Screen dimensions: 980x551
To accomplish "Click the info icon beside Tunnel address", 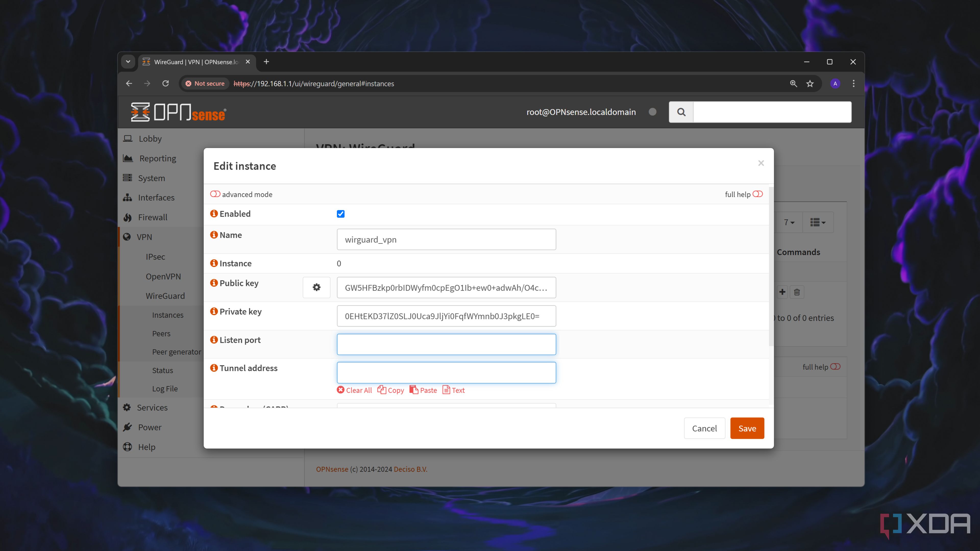I will pos(214,368).
